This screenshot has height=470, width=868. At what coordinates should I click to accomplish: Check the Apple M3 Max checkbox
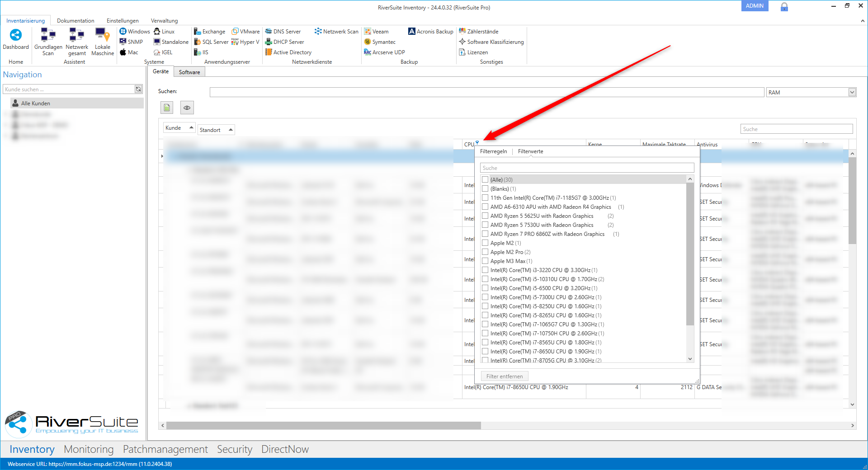click(485, 261)
